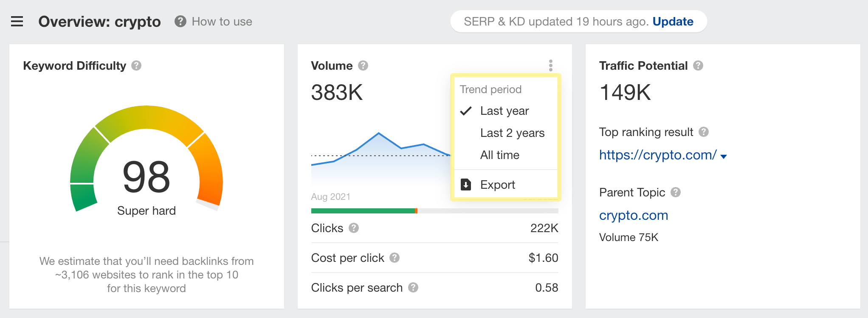
Task: Click the volume trend line chart
Action: pos(380,159)
